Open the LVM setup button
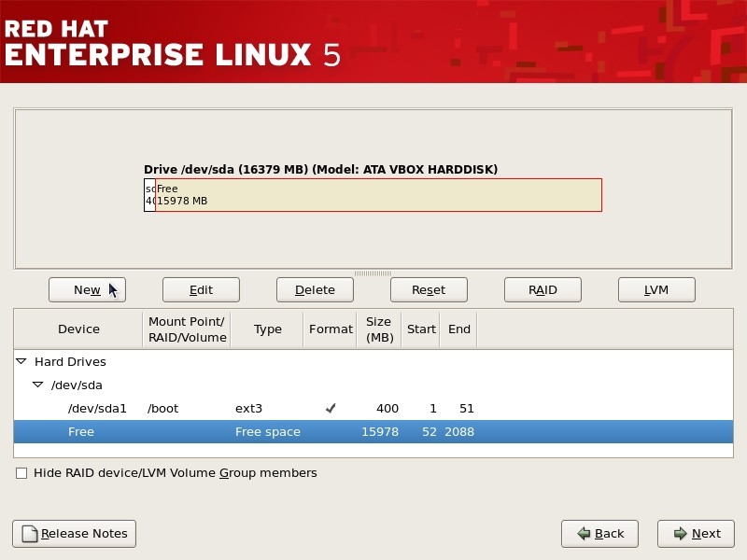Image resolution: width=747 pixels, height=560 pixels. (x=656, y=289)
